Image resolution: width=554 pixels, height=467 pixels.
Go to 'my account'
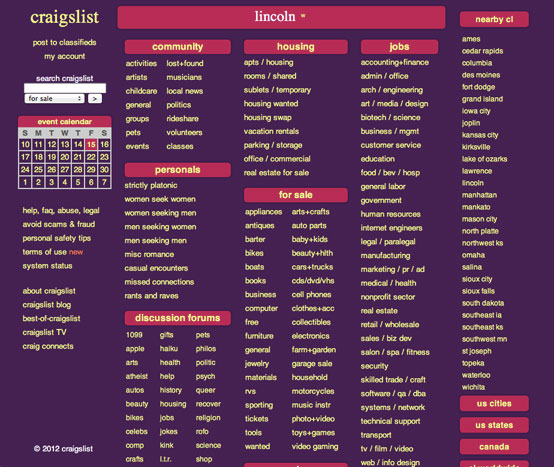(65, 56)
